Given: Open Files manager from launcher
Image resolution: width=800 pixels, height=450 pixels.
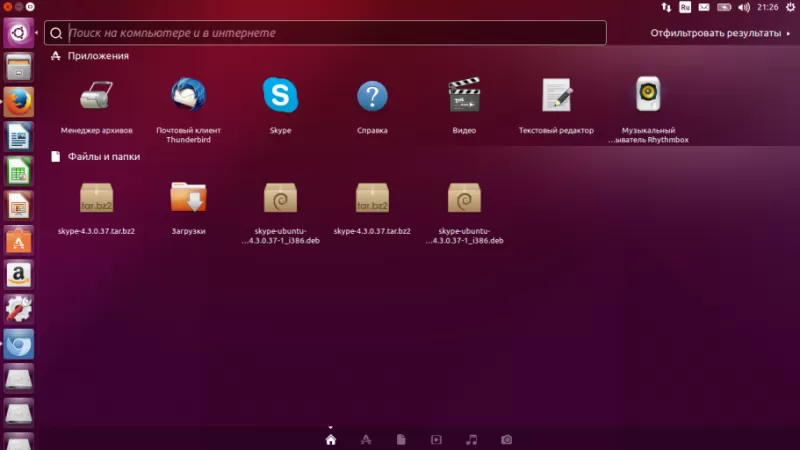Looking at the screenshot, I should coord(18,67).
